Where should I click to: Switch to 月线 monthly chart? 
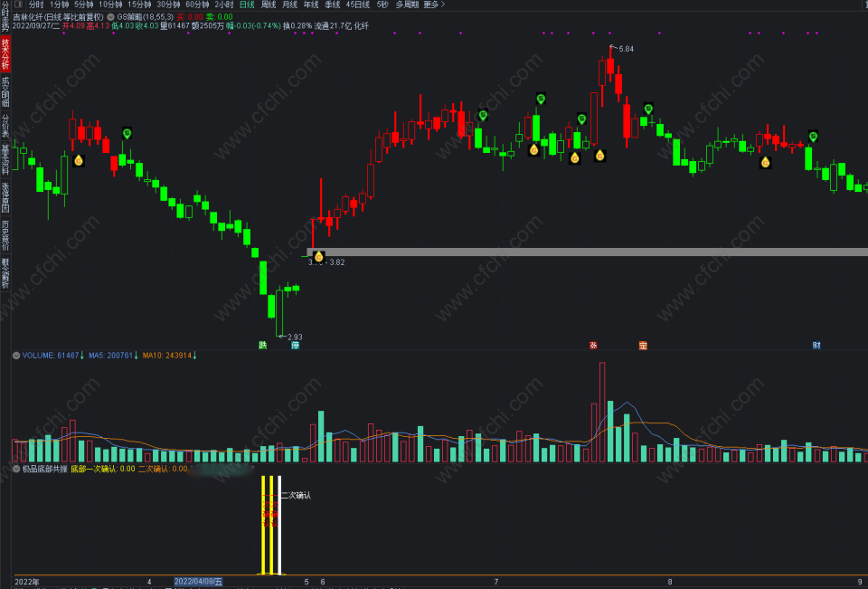(x=289, y=5)
